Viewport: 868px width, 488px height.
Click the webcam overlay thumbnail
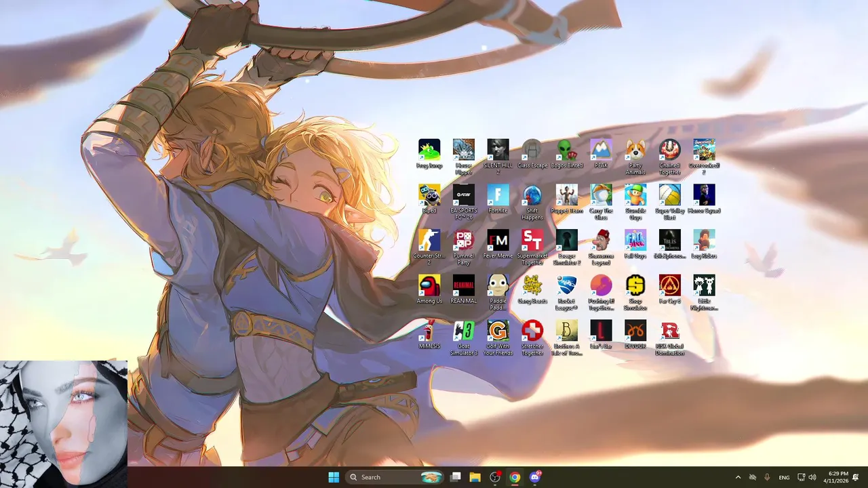click(x=64, y=424)
